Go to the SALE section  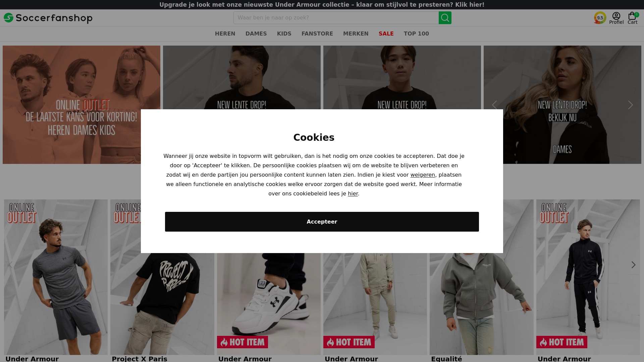click(x=386, y=34)
